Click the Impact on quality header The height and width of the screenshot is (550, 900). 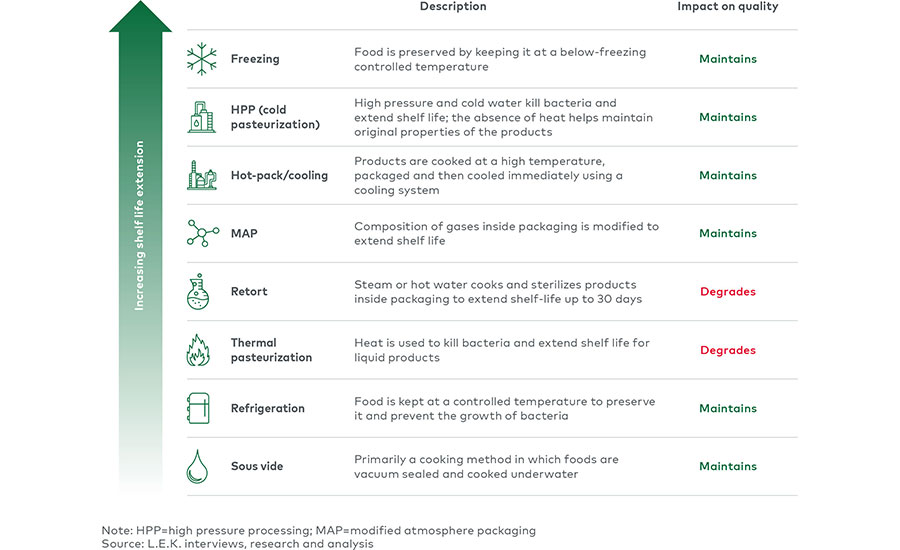click(x=728, y=6)
